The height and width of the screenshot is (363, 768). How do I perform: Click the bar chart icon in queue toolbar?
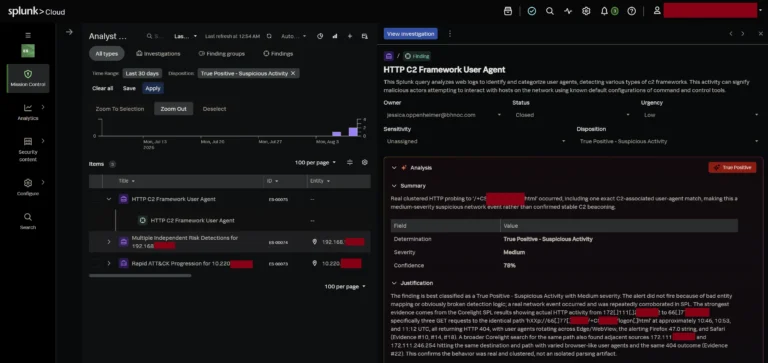(335, 36)
